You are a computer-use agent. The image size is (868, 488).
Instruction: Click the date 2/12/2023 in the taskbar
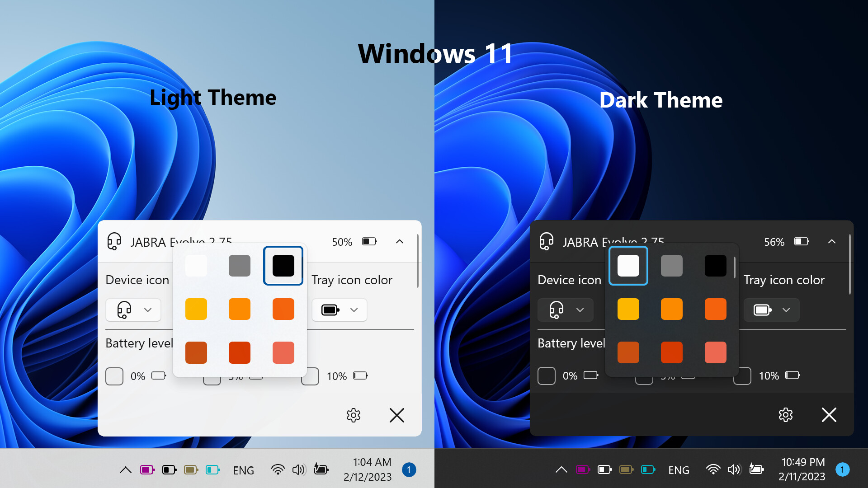[x=368, y=477]
